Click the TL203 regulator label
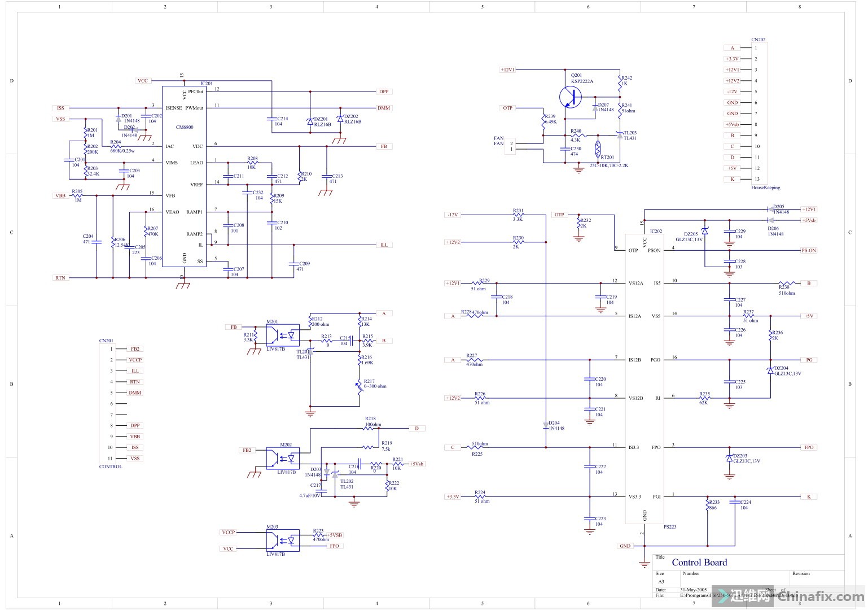The width and height of the screenshot is (868, 610). tap(630, 136)
